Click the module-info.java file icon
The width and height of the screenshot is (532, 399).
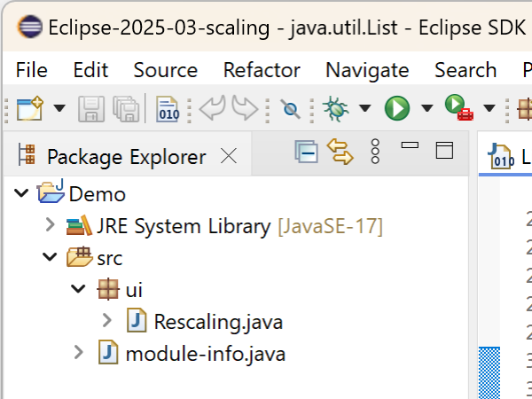click(x=108, y=352)
